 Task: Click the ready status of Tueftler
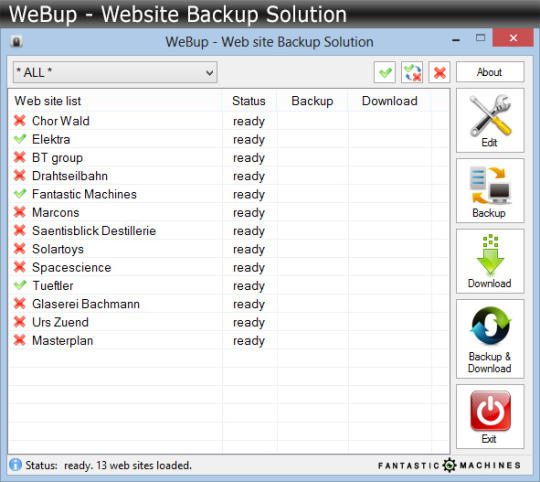(x=249, y=286)
